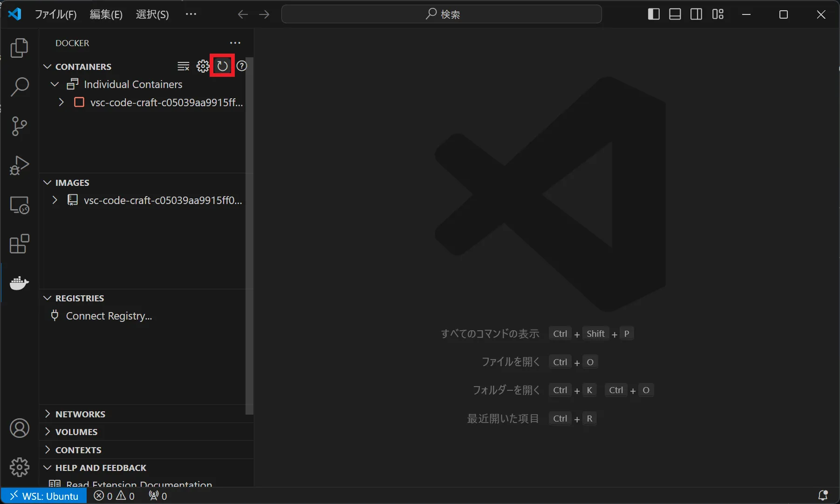
Task: Open the Source Control view
Action: point(19,126)
